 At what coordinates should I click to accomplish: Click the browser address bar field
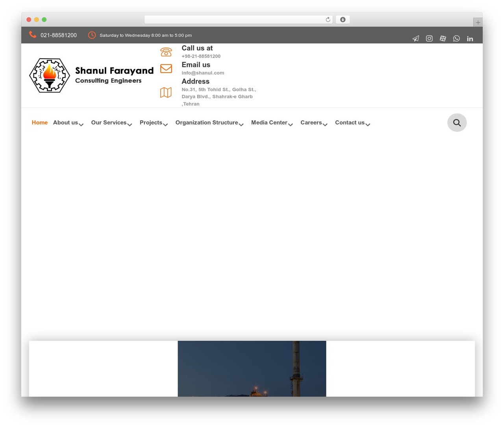click(239, 20)
